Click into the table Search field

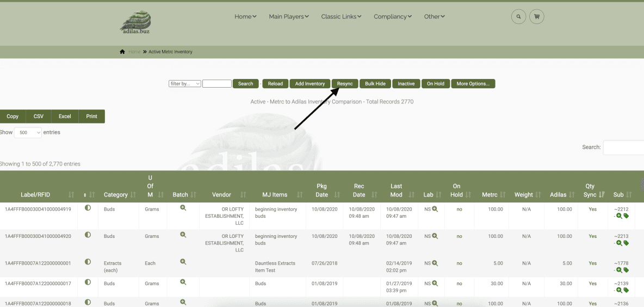click(623, 147)
